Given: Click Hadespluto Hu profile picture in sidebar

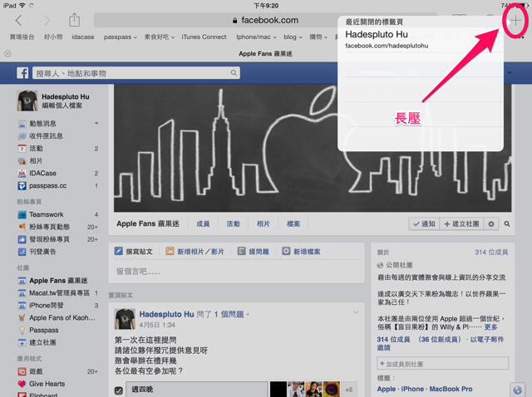Looking at the screenshot, I should [x=27, y=101].
